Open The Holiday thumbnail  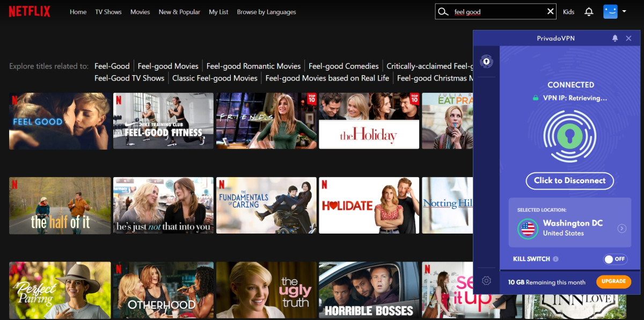coord(369,121)
